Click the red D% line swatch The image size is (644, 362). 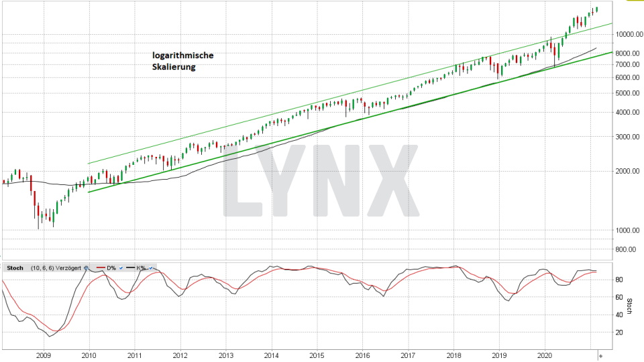[101, 267]
